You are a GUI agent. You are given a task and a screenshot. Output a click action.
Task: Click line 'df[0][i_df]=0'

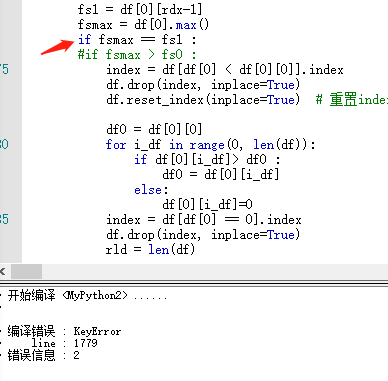point(207,204)
